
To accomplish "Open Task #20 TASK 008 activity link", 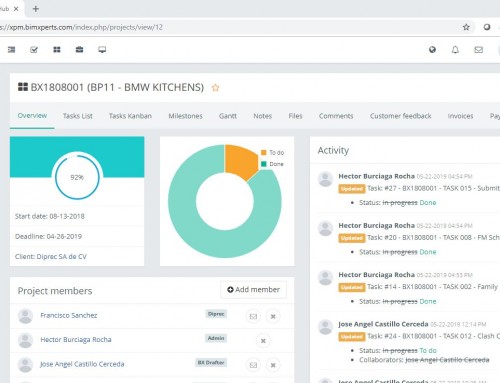I will (433, 238).
